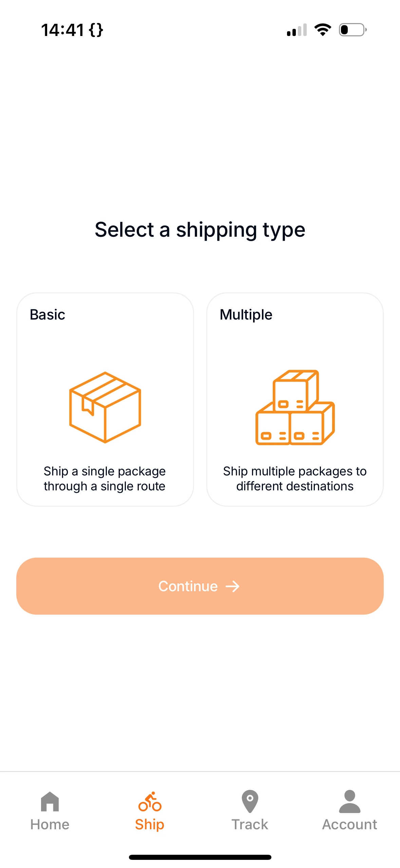The width and height of the screenshot is (400, 868).
Task: Tap the Account person icon
Action: [x=349, y=801]
